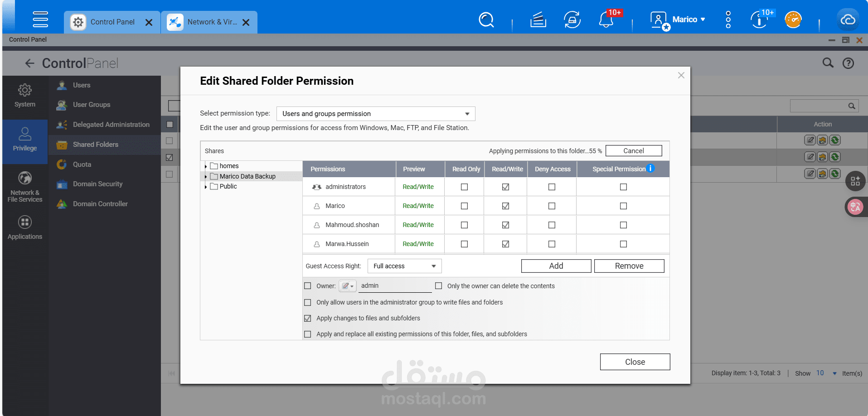Image resolution: width=868 pixels, height=416 pixels.
Task: Enable the Owner checkbox
Action: coord(308,286)
